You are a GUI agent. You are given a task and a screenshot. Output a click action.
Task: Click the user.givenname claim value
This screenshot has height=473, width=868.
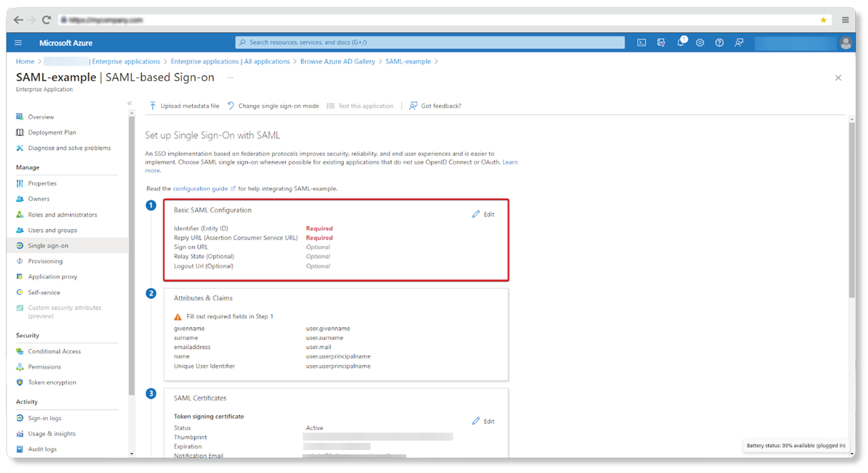(328, 328)
